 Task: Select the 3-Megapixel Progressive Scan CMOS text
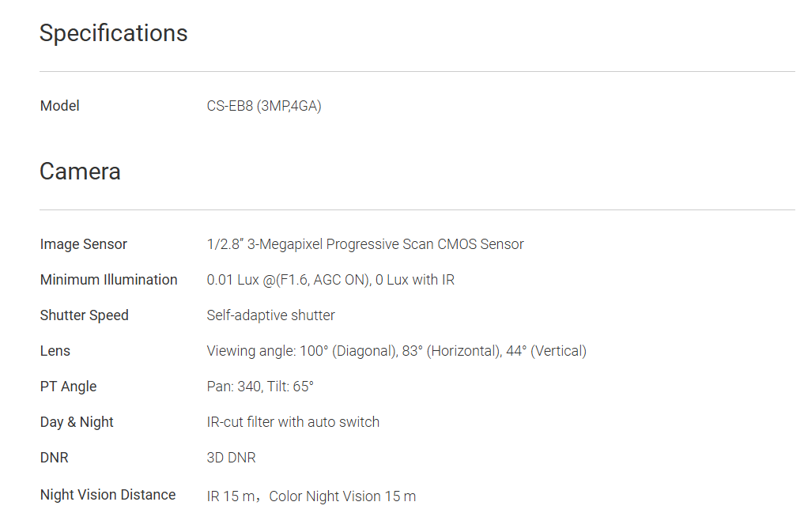365,244
